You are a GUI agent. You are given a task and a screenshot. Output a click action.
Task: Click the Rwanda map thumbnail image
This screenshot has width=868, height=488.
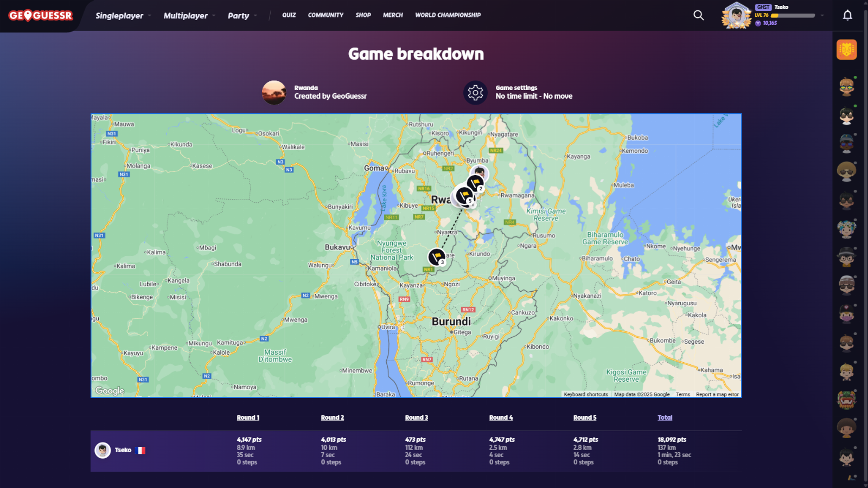click(274, 93)
